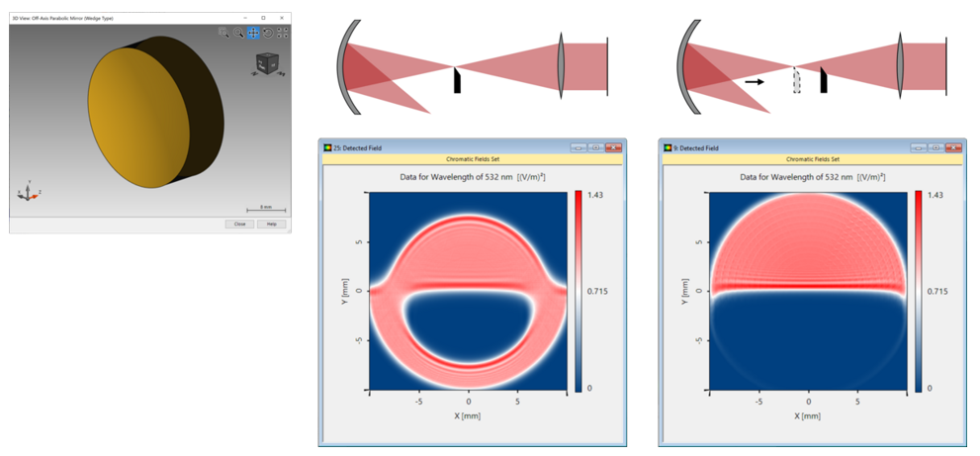Image resolution: width=980 pixels, height=456 pixels.
Task: Click the yellow mirror model in 3D View
Action: coord(156,112)
